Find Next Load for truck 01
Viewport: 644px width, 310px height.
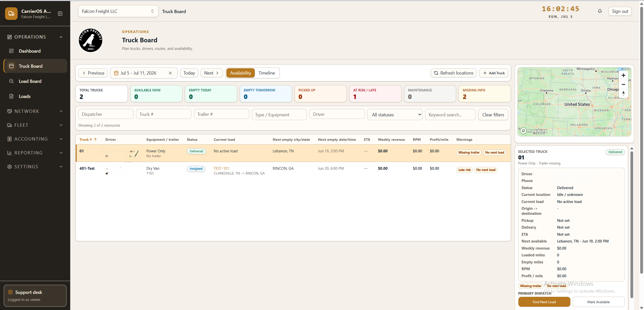[x=544, y=302]
